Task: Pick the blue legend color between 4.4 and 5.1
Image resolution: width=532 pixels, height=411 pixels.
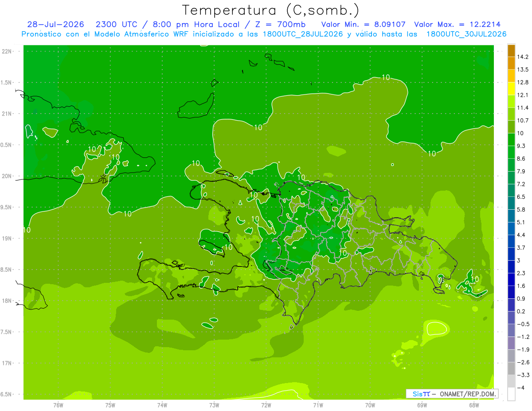Action: pyautogui.click(x=511, y=229)
